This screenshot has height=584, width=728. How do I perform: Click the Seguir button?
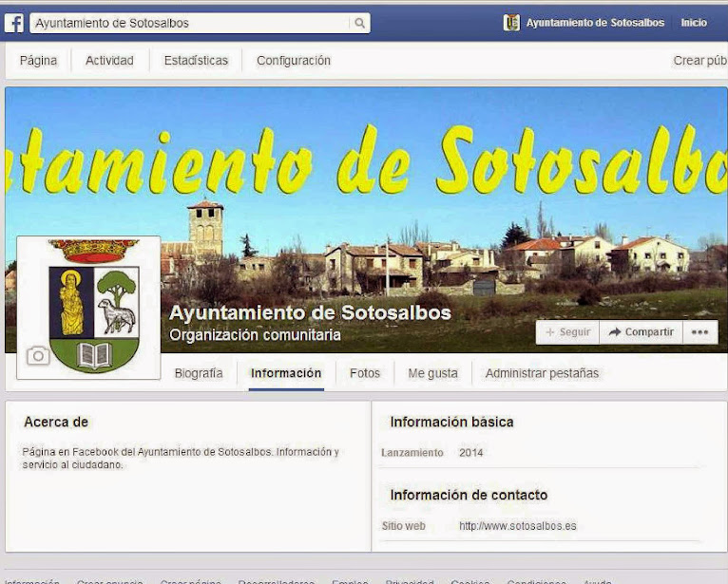pos(567,332)
